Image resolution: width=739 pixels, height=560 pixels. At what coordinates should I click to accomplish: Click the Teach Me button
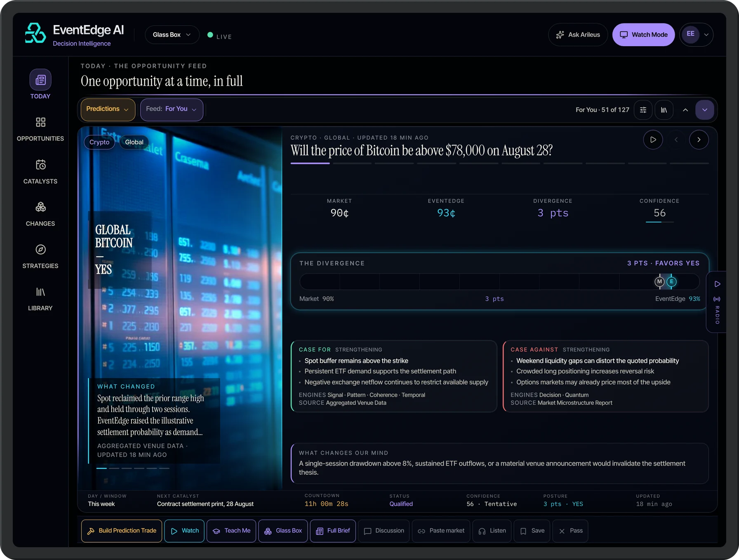(231, 531)
